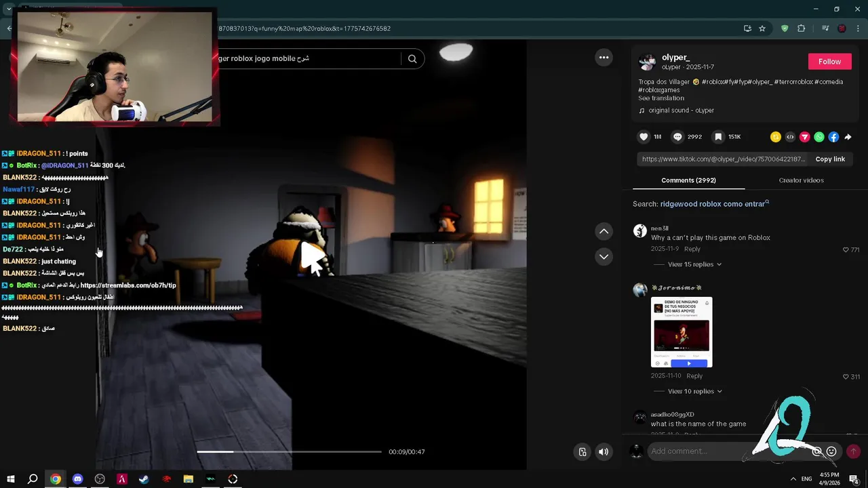Open Windows taskbar search
The height and width of the screenshot is (488, 868).
[x=33, y=479]
